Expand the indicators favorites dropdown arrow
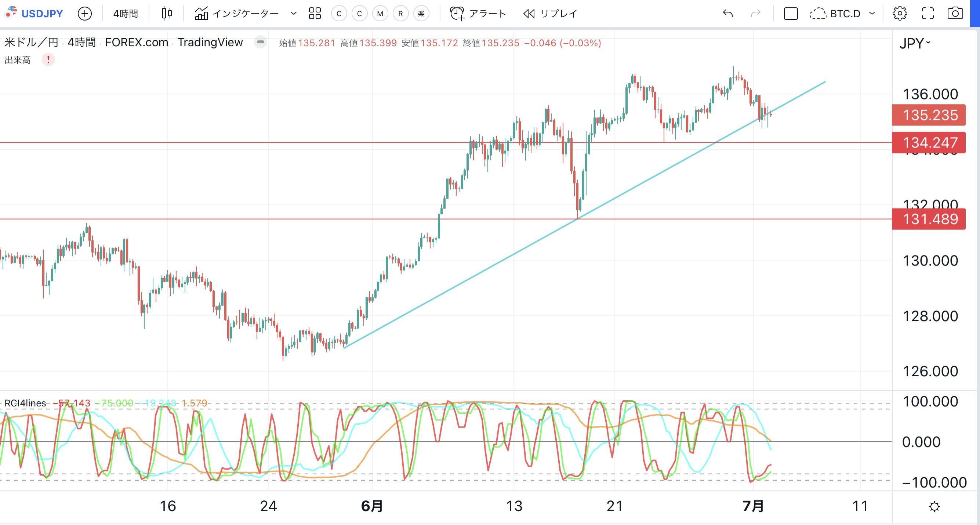Screen dimensions: 980x525 (293, 14)
